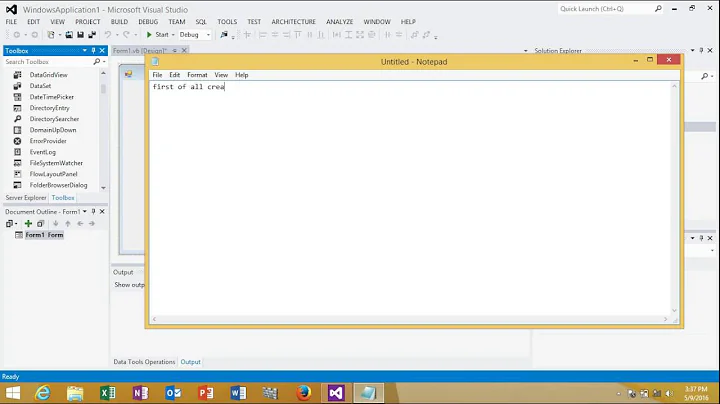
Task: Click the Toolbox scrollbar down arrow
Action: pos(103,188)
